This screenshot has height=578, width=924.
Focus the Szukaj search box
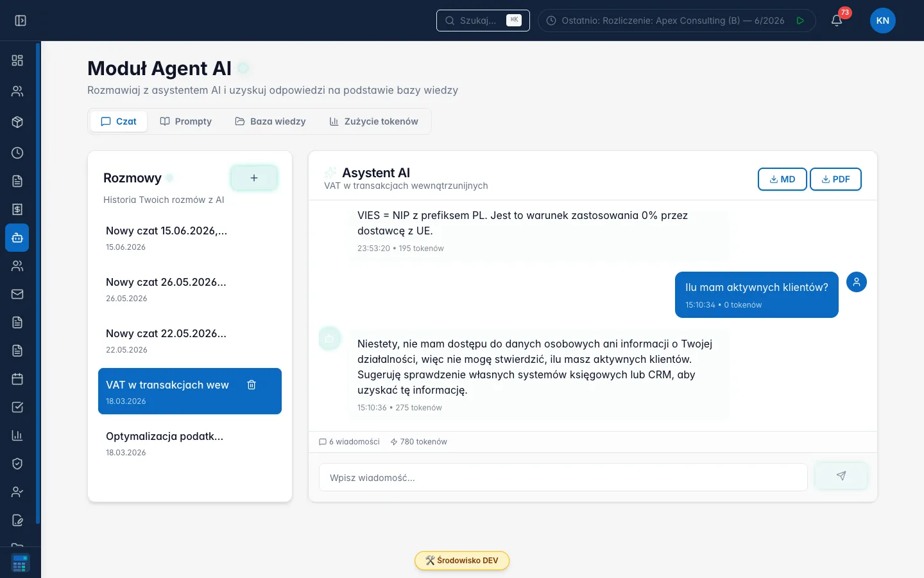(x=483, y=21)
